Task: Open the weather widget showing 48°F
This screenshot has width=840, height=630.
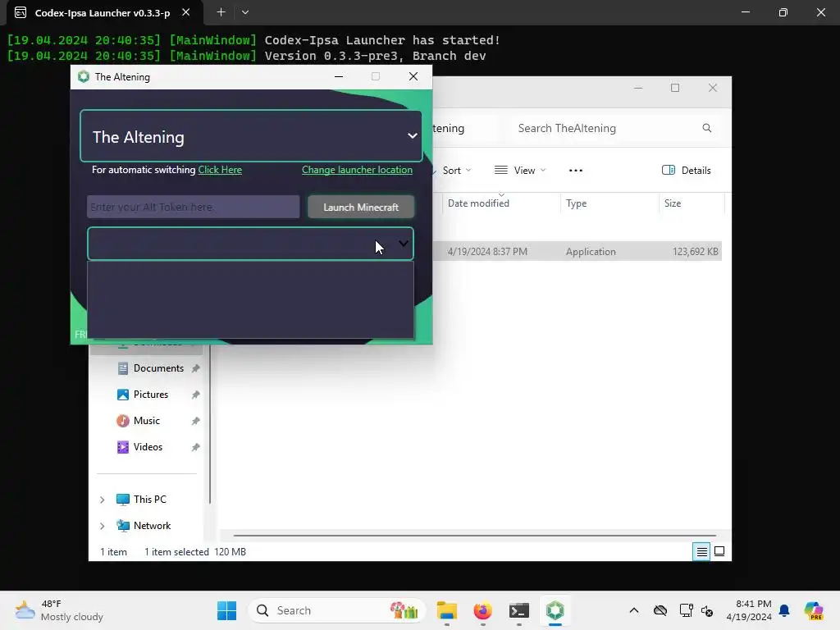Action: tap(59, 610)
